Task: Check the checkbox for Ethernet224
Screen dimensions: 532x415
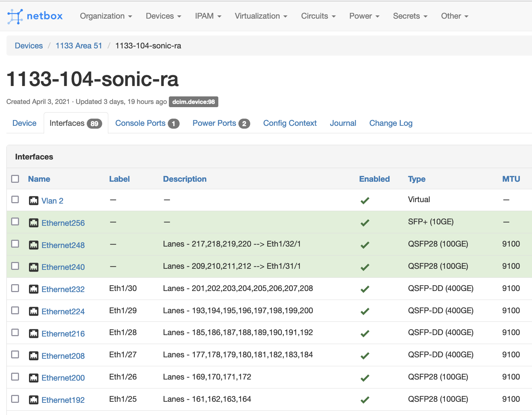Action: 15,310
